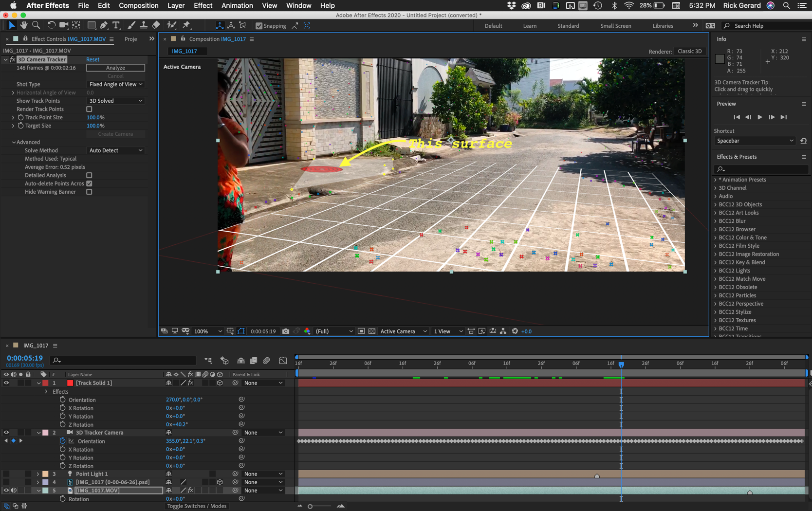Open the Shot Type dropdown
The width and height of the screenshot is (812, 511).
[x=115, y=84]
